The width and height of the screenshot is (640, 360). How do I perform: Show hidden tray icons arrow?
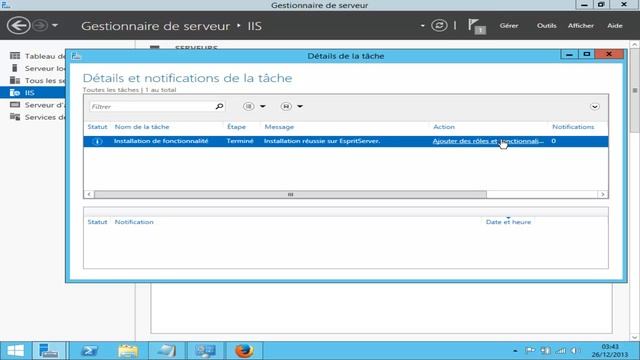[515, 351]
